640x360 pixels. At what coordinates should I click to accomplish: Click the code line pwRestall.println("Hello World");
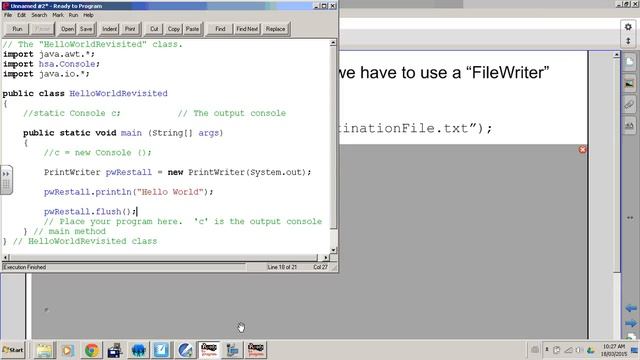(129, 192)
